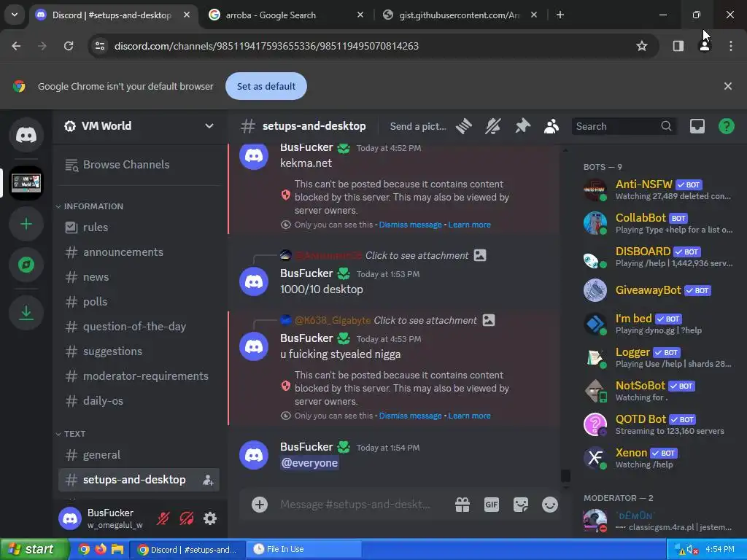
Task: View site information icon in address bar
Action: click(100, 46)
